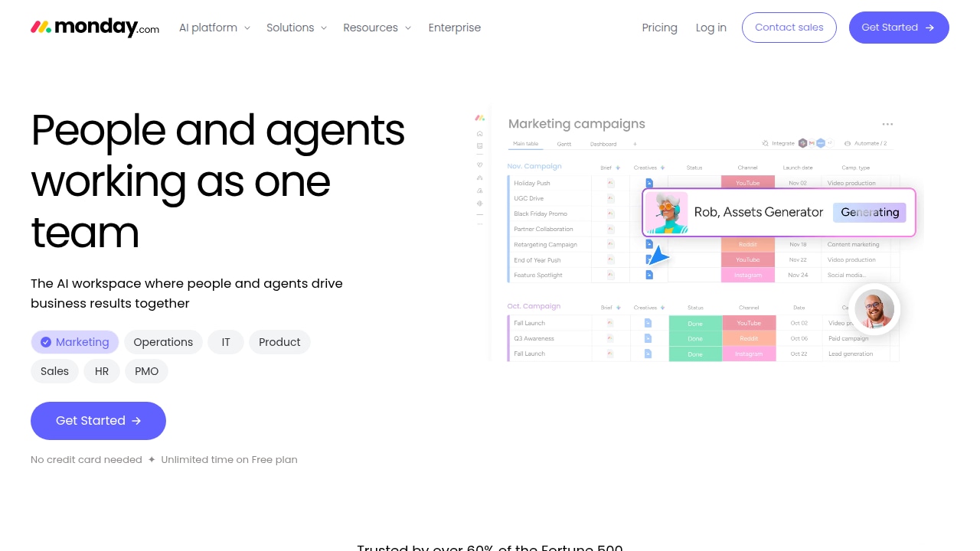980x551 pixels.
Task: Click the Integrate button label
Action: point(783,143)
